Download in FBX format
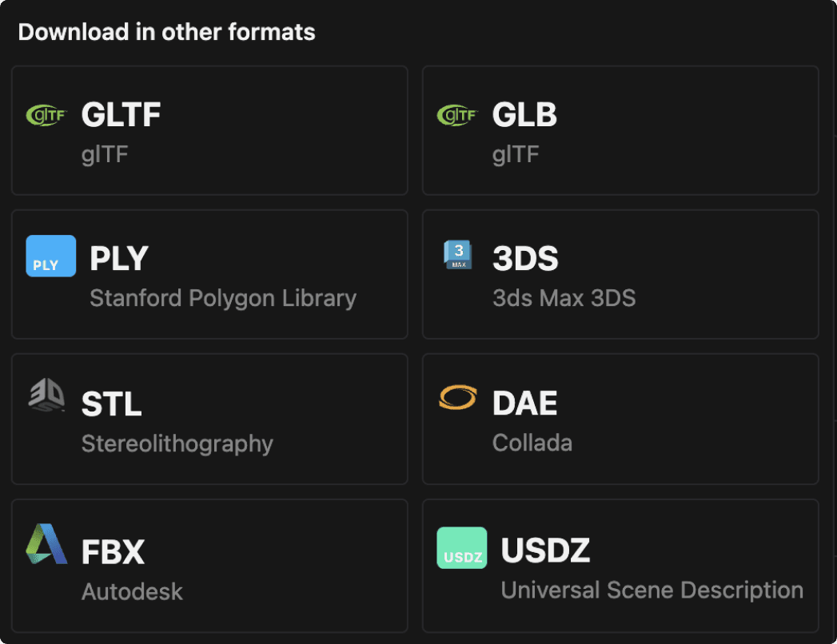 (209, 566)
